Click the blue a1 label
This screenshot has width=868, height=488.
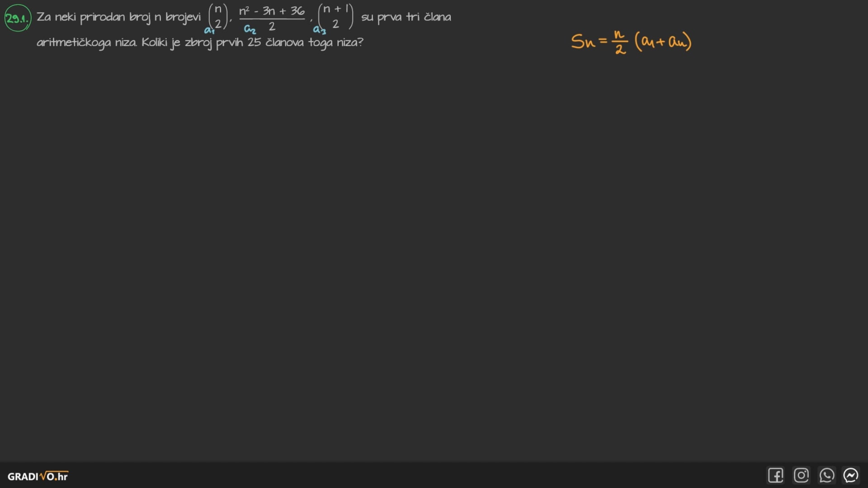pyautogui.click(x=209, y=30)
